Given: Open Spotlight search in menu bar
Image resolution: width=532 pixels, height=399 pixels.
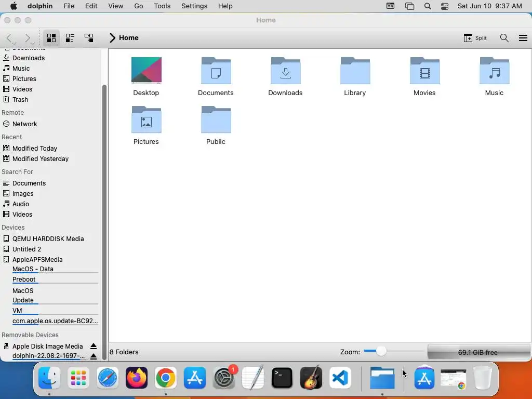Looking at the screenshot, I should coord(428,6).
